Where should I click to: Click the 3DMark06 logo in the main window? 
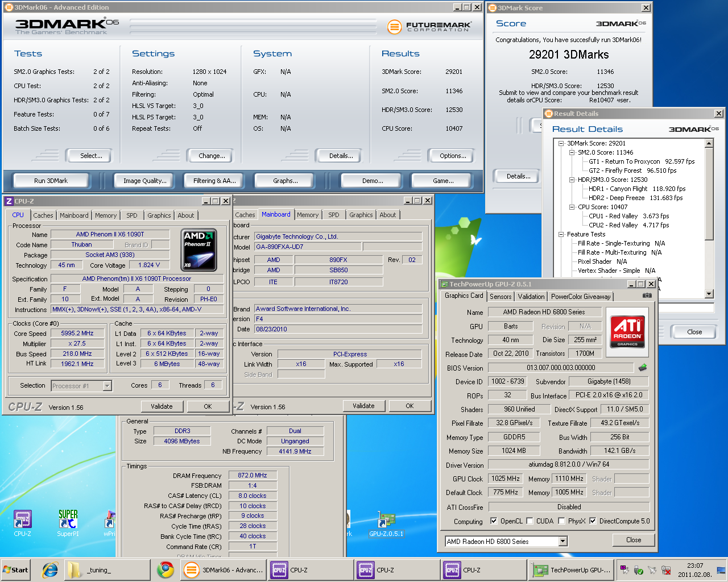tap(67, 26)
